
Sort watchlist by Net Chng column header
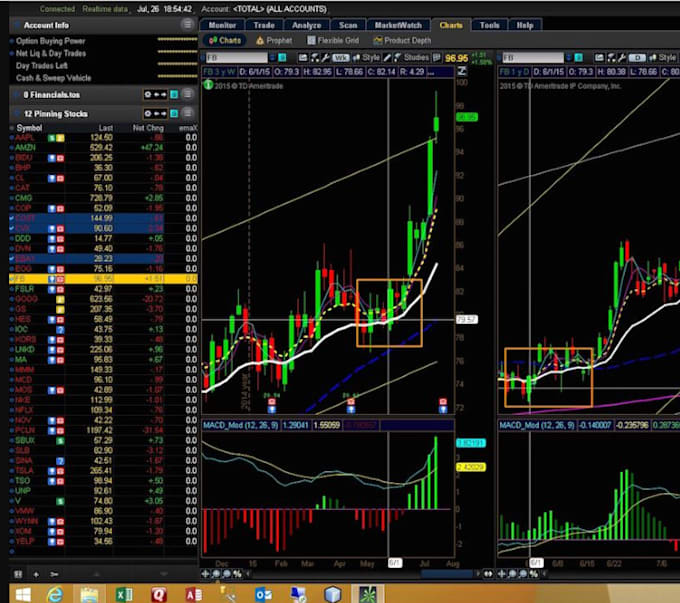148,128
